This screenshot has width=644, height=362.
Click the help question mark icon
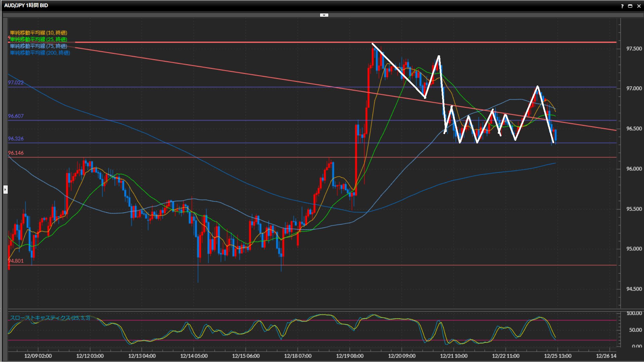[x=622, y=6]
